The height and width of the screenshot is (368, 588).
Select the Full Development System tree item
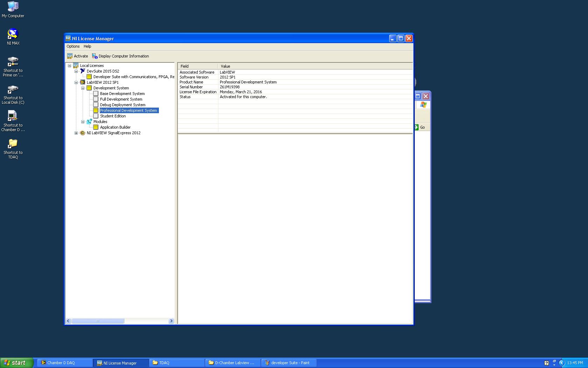121,99
